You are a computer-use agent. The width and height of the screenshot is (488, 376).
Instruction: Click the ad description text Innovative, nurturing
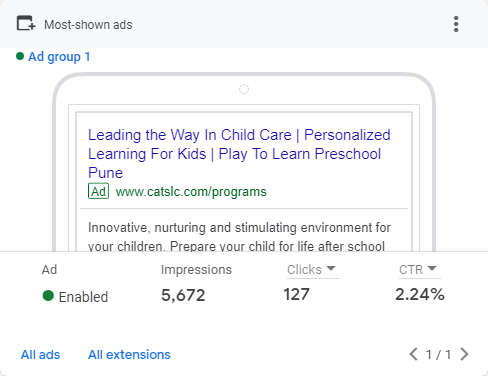[x=239, y=237]
